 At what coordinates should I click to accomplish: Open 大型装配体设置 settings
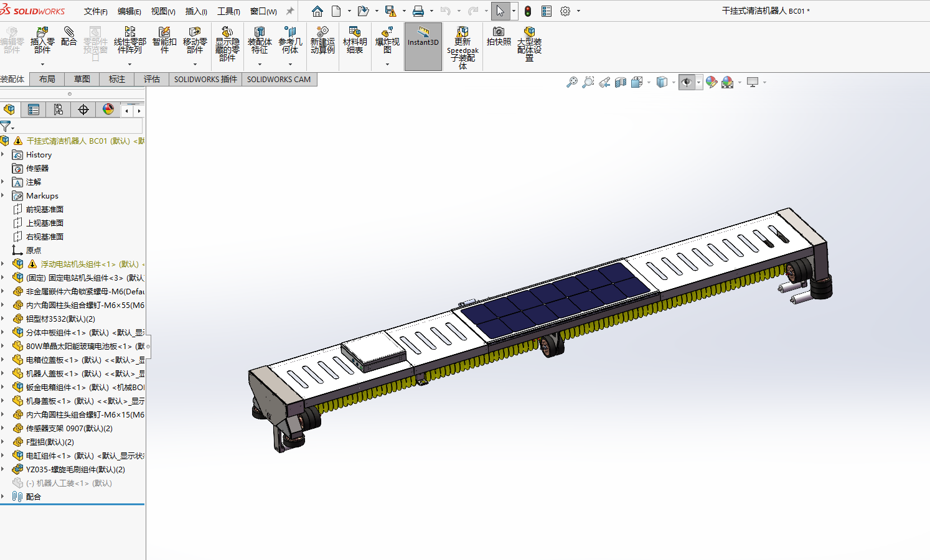tap(529, 44)
